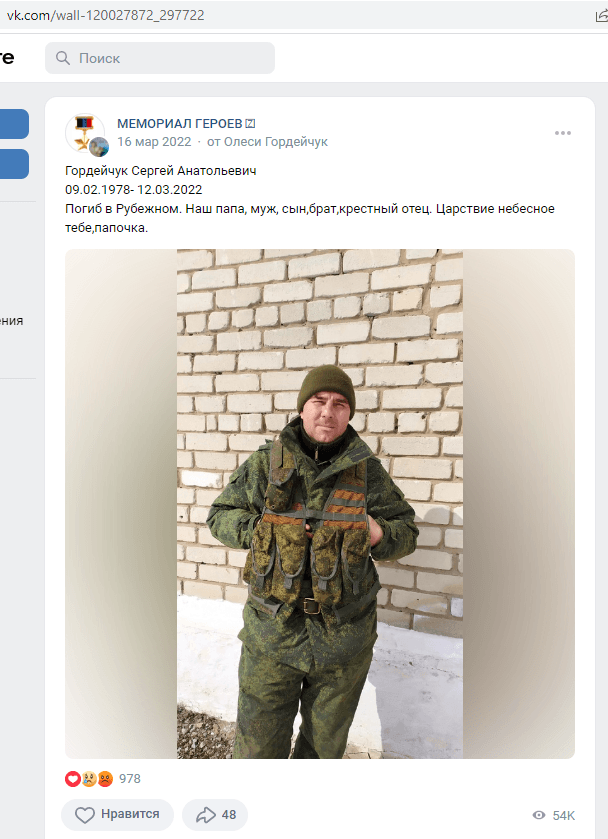Open the МЕМОРИАЛ ГЕРОЕВ group page link
Screen dimensions: 608x839
pyautogui.click(x=180, y=124)
